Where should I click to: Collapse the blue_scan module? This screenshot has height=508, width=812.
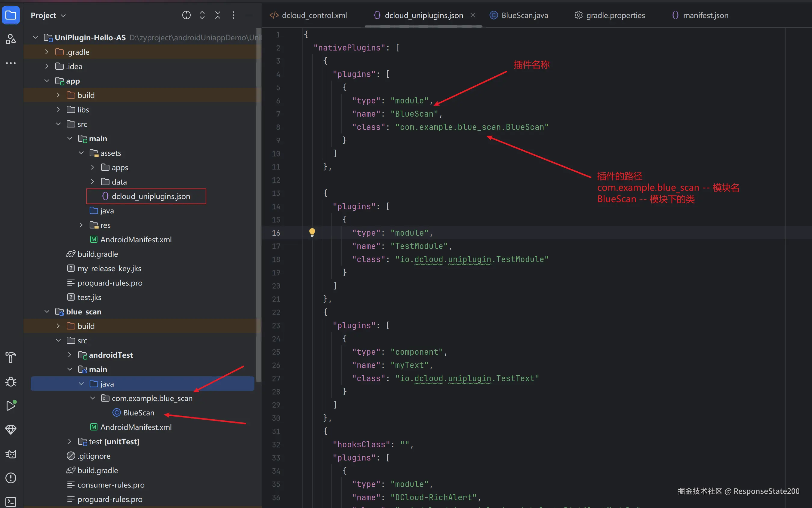tap(47, 312)
